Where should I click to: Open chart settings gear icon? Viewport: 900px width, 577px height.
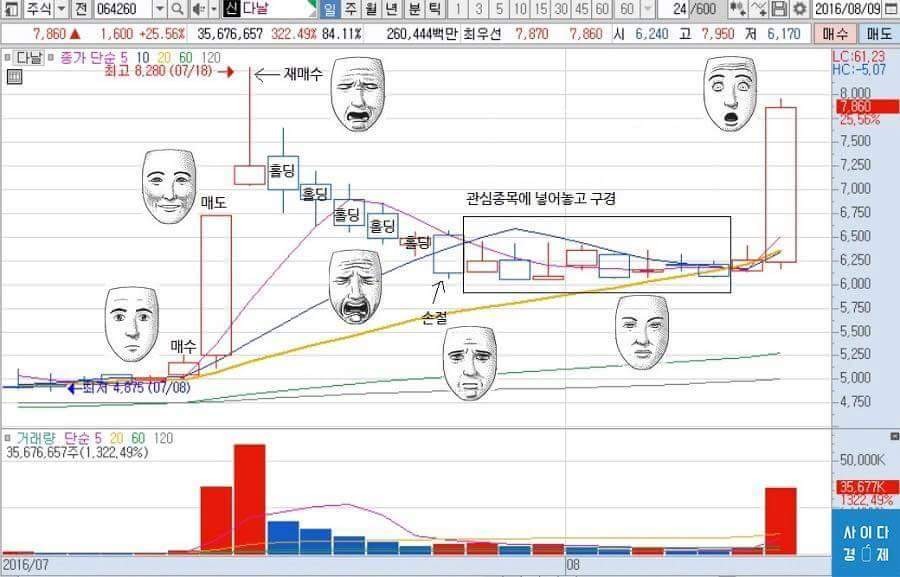(798, 9)
